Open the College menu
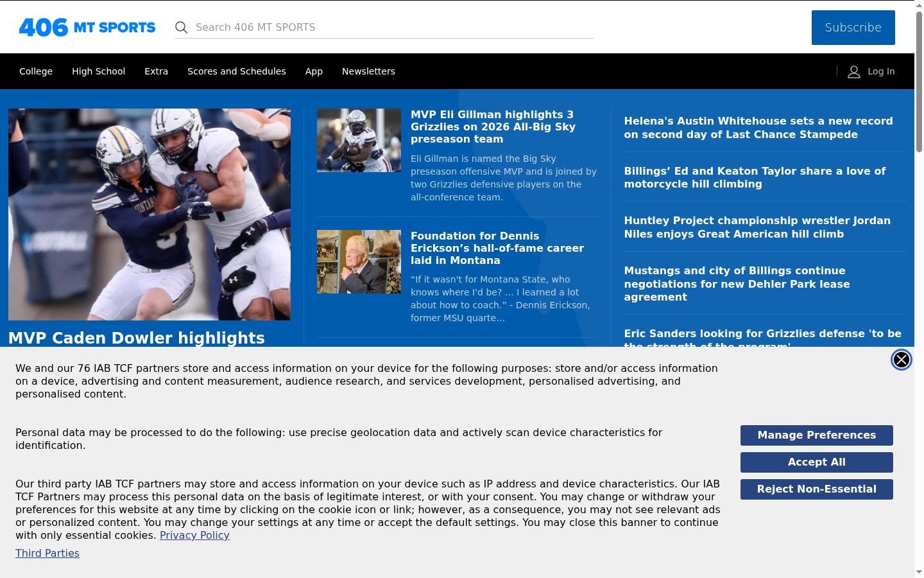The width and height of the screenshot is (924, 578). (x=36, y=71)
